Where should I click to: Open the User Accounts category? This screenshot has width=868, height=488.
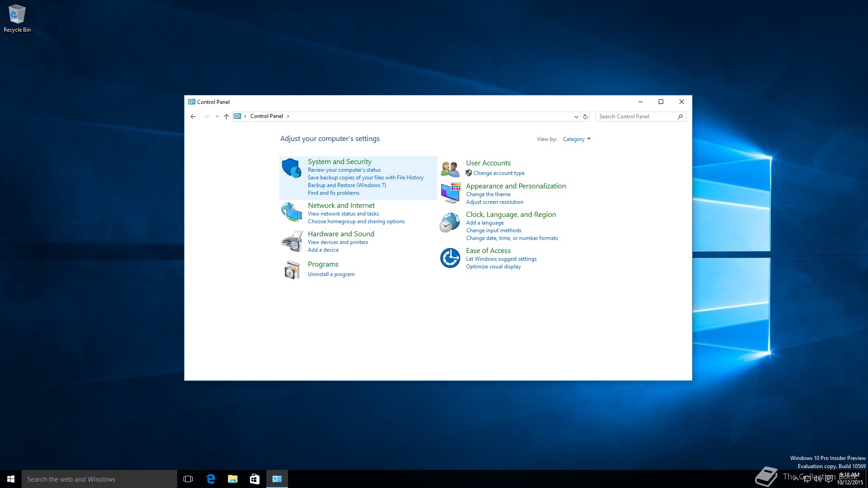click(488, 163)
